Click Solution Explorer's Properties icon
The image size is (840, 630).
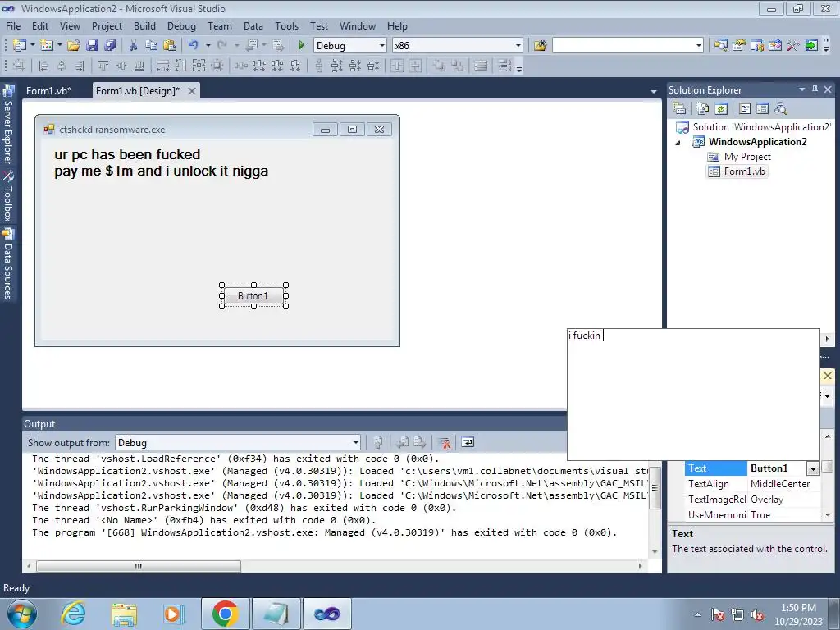(x=679, y=109)
